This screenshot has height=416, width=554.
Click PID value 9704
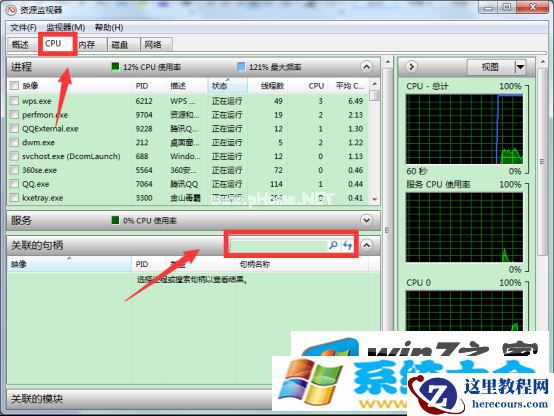(x=144, y=115)
